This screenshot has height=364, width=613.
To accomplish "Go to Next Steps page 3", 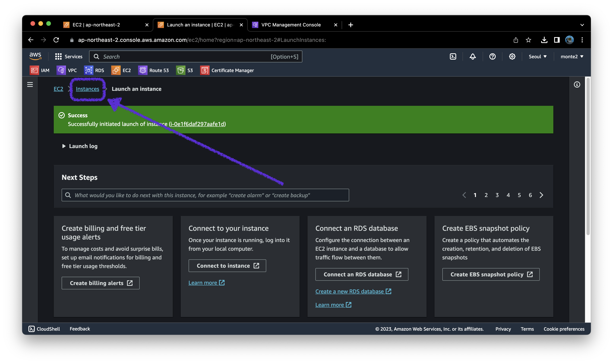I will (497, 195).
